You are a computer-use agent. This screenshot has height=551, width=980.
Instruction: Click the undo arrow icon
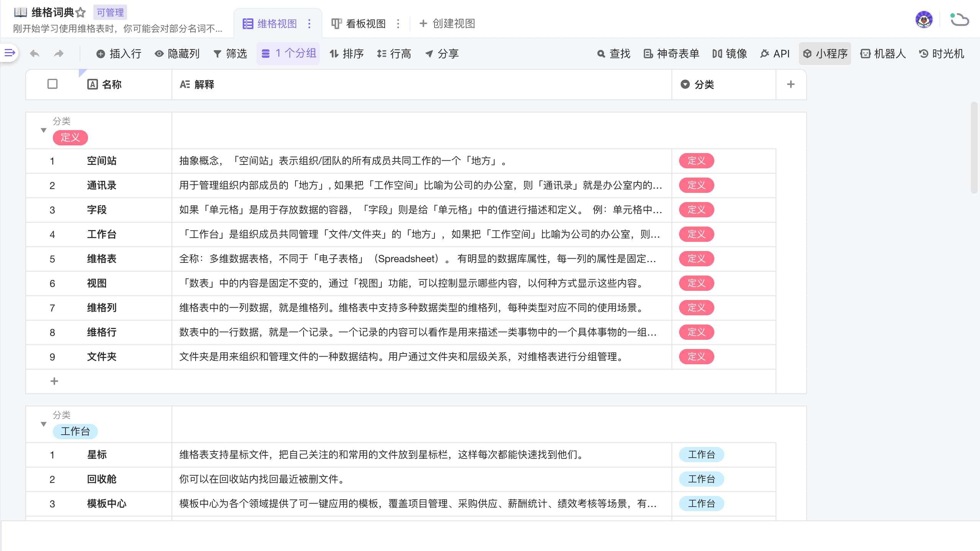(35, 54)
